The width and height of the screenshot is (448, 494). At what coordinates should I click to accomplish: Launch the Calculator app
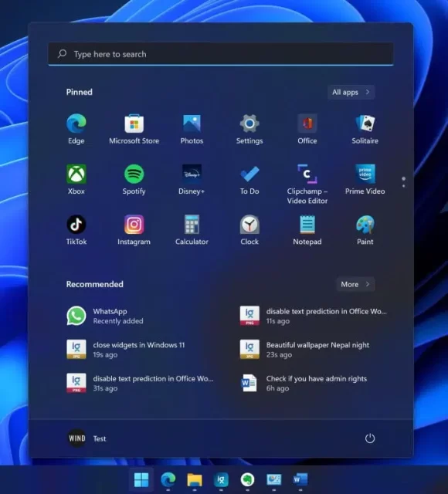click(x=192, y=230)
